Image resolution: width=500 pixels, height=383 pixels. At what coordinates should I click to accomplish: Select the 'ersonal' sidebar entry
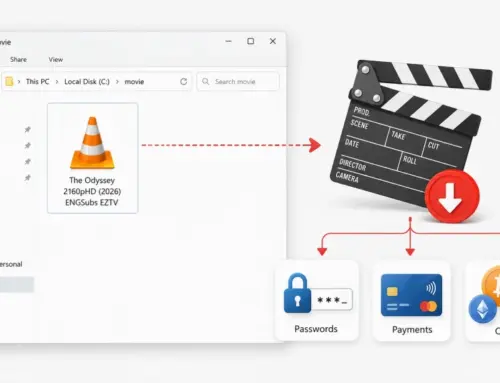click(11, 264)
